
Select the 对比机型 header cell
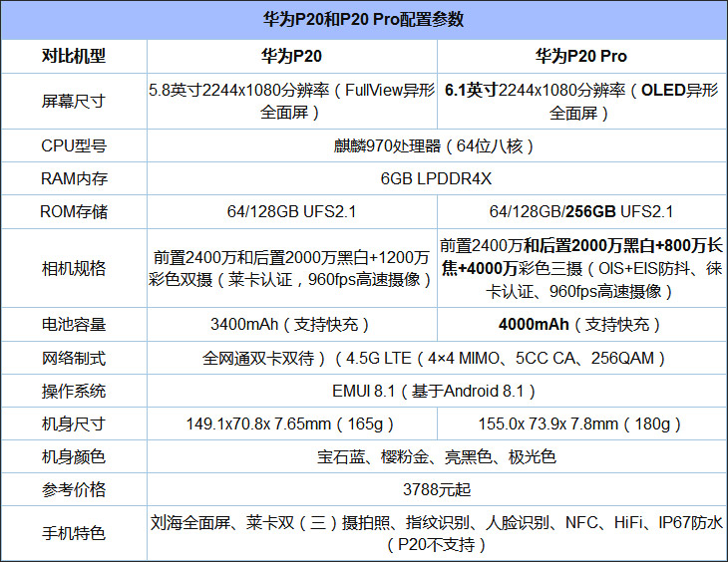(74, 57)
